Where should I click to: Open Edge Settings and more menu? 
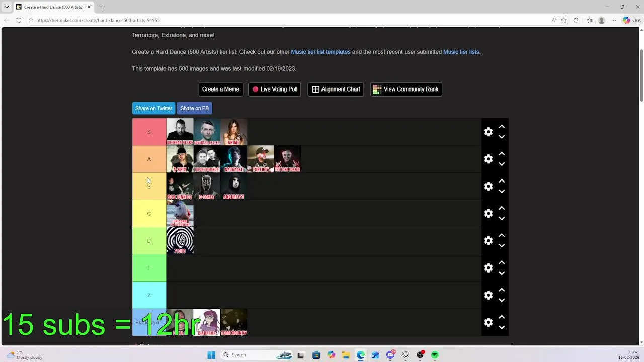[614, 20]
